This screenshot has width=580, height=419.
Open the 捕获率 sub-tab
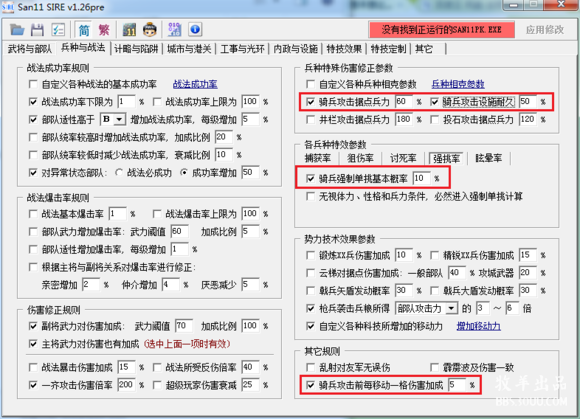click(x=318, y=158)
